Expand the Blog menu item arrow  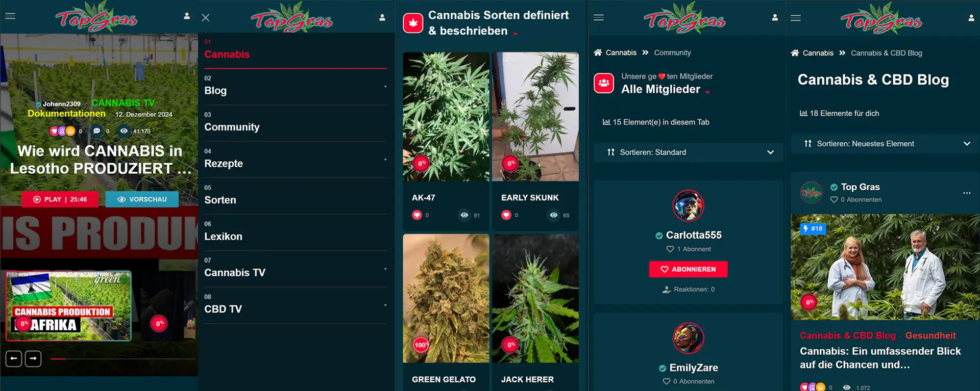[x=385, y=87]
